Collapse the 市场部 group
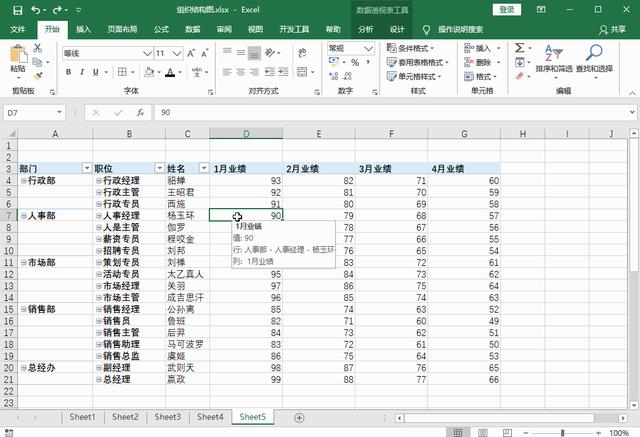 pyautogui.click(x=24, y=262)
